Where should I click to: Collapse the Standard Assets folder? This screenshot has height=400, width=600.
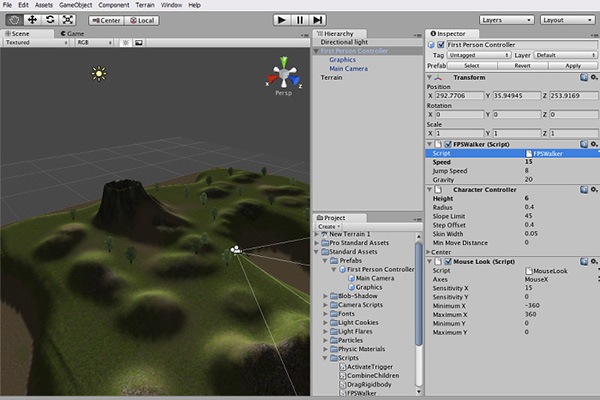click(316, 252)
